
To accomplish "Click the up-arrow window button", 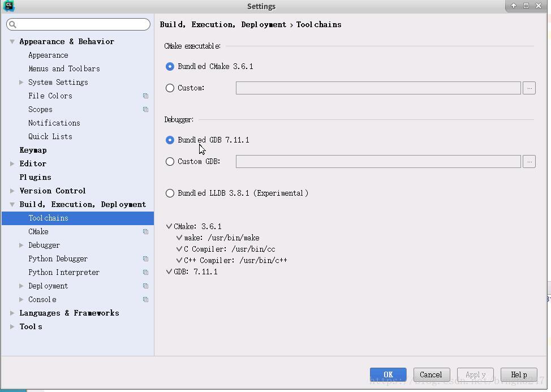I will (514, 6).
